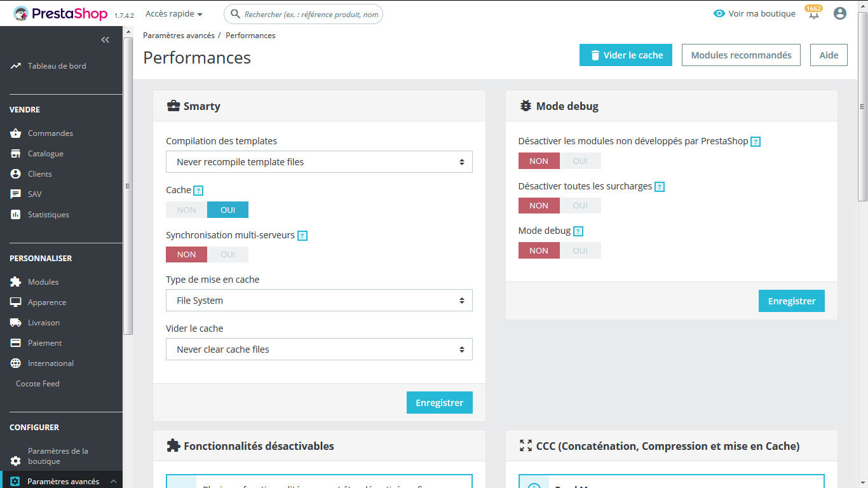Click the Tableau de bord trend icon
This screenshot has height=488, width=868.
16,66
